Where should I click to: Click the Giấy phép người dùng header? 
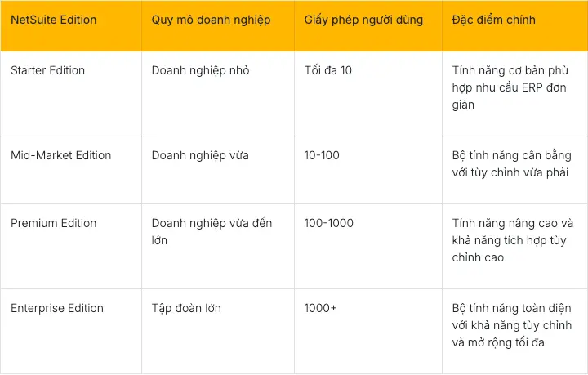[363, 19]
